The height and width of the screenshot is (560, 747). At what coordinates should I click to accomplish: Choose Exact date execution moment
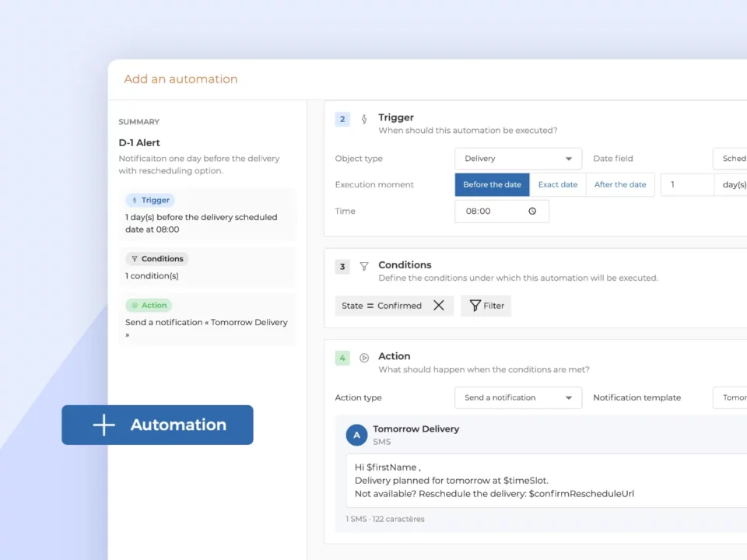(x=558, y=185)
